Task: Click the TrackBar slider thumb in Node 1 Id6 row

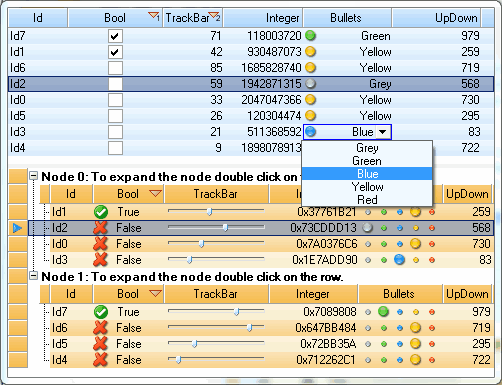Action: pyautogui.click(x=249, y=328)
